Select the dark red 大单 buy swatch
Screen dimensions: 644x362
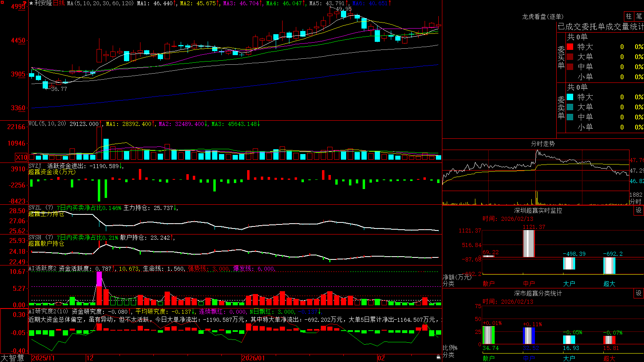[x=570, y=57]
